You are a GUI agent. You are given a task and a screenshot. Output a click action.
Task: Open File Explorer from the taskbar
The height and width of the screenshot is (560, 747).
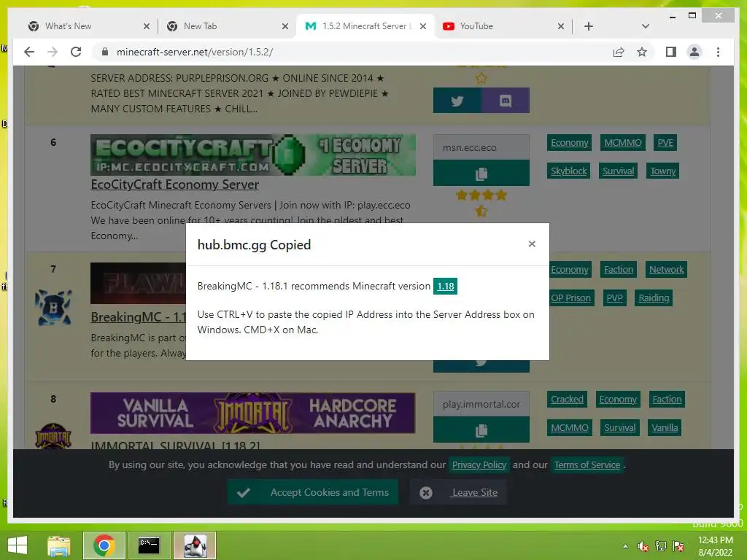pyautogui.click(x=58, y=545)
